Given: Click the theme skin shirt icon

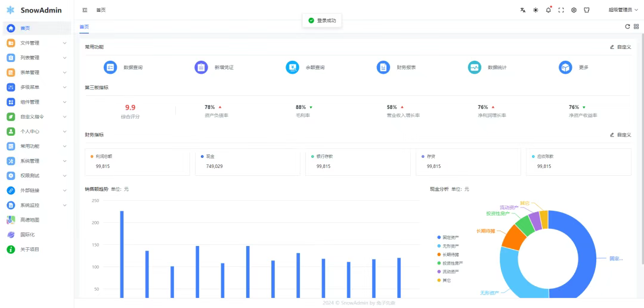Looking at the screenshot, I should click(587, 10).
